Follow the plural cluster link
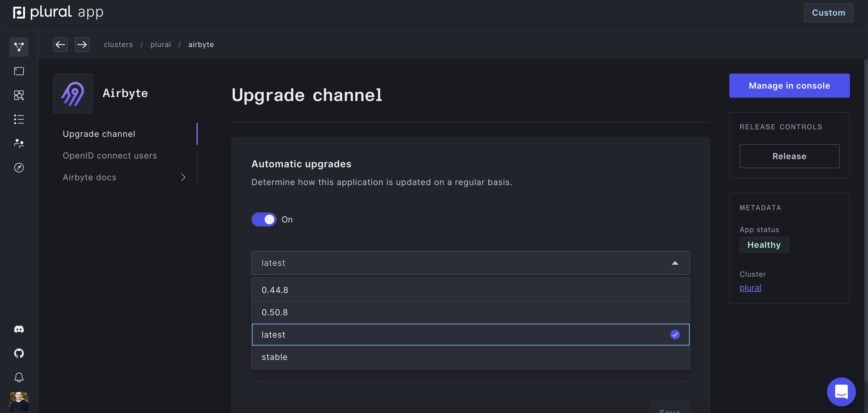 tap(750, 288)
